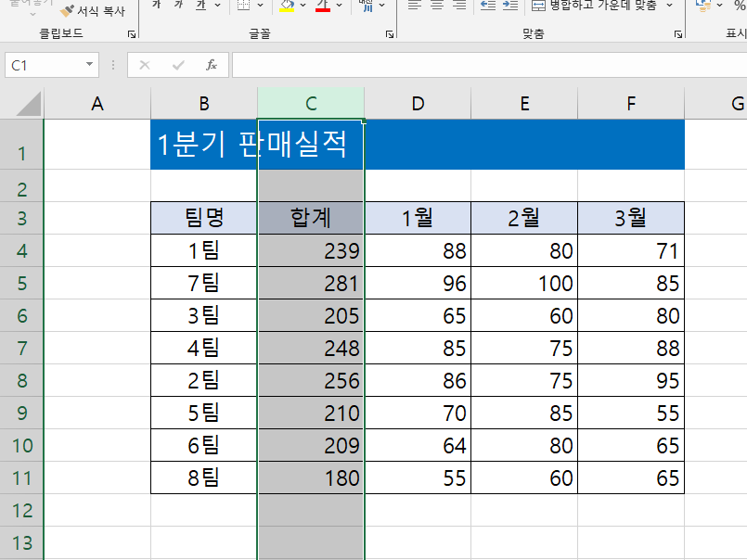Align text right in the alignment group
Screen dimensions: 747x560
tap(459, 6)
